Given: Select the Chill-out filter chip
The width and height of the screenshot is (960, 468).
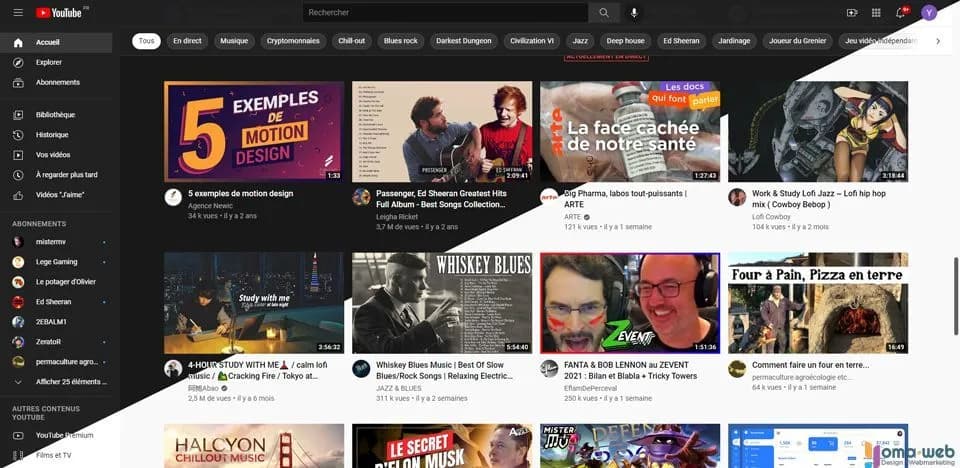Looking at the screenshot, I should (x=351, y=41).
